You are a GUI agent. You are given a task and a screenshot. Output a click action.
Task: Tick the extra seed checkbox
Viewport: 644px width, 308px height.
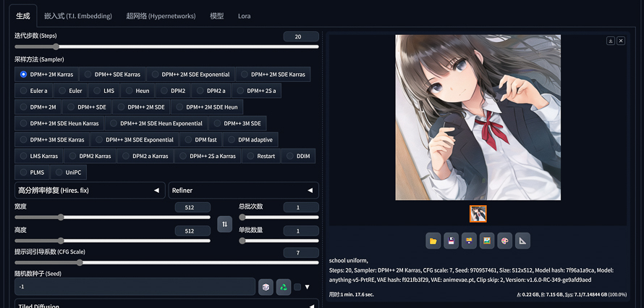click(297, 287)
